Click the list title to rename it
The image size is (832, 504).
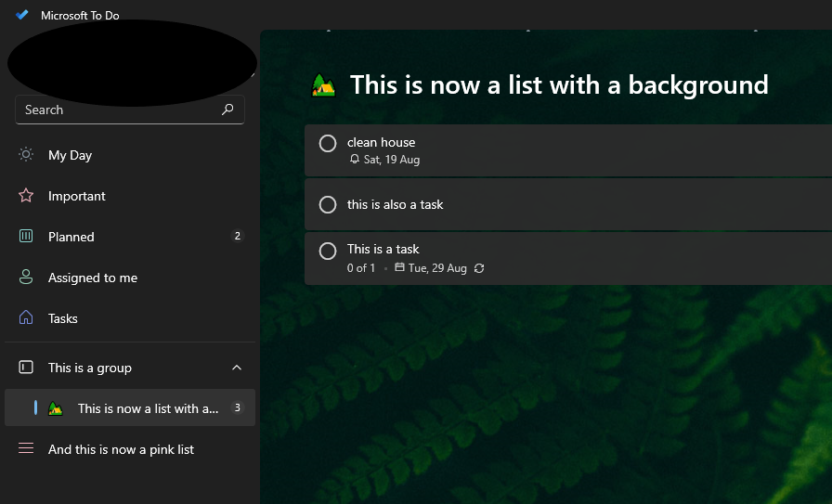(559, 84)
